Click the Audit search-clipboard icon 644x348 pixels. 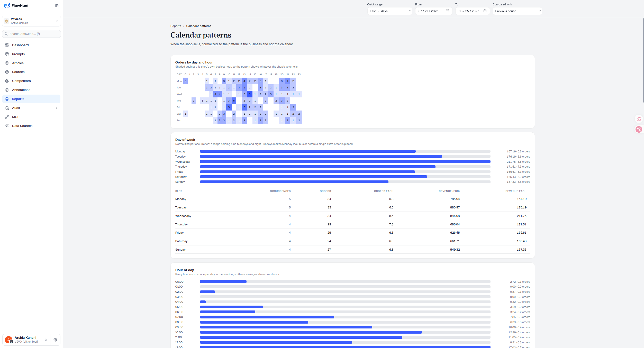7,108
